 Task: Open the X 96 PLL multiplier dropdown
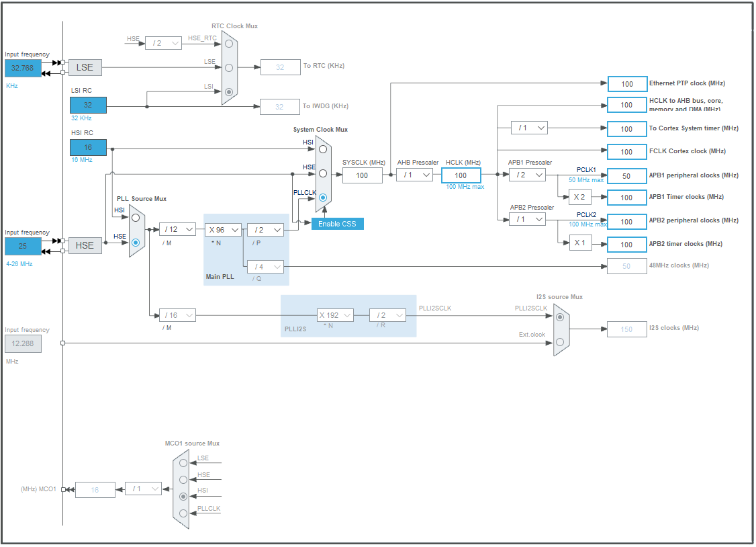click(x=224, y=229)
